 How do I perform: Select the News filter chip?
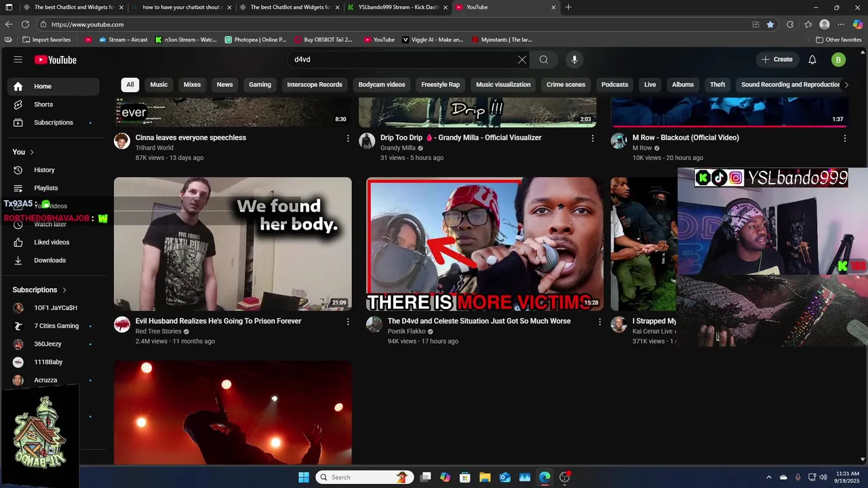coord(224,85)
